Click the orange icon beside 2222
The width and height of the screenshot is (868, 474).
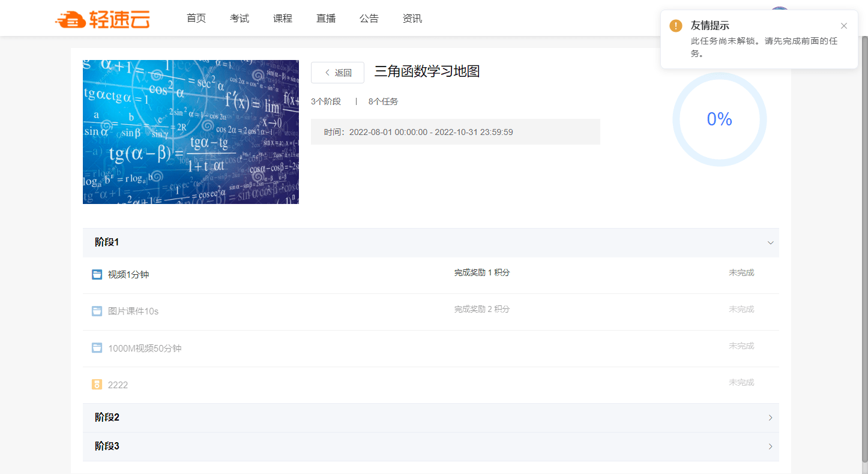click(97, 384)
